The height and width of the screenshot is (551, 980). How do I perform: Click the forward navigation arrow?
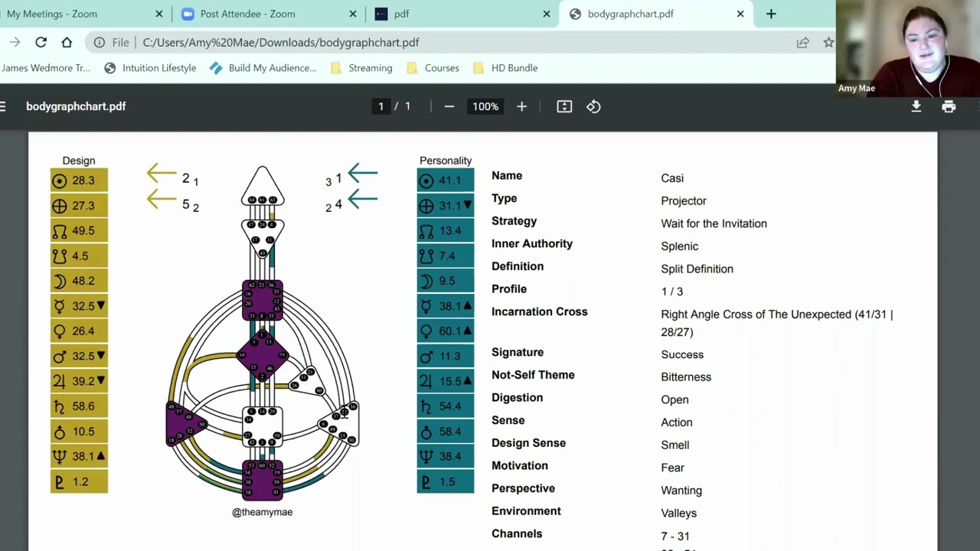[15, 43]
